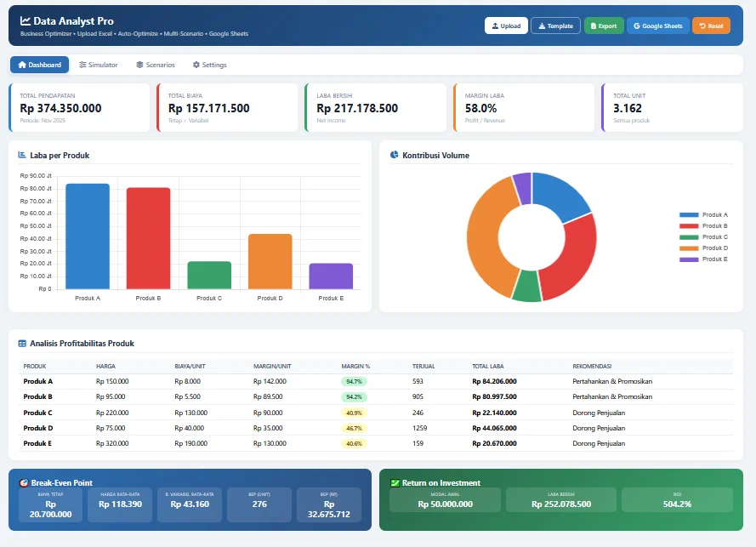Viewport: 756px width, 547px height.
Task: Select the orange Produk D donut segment
Action: (x=485, y=236)
